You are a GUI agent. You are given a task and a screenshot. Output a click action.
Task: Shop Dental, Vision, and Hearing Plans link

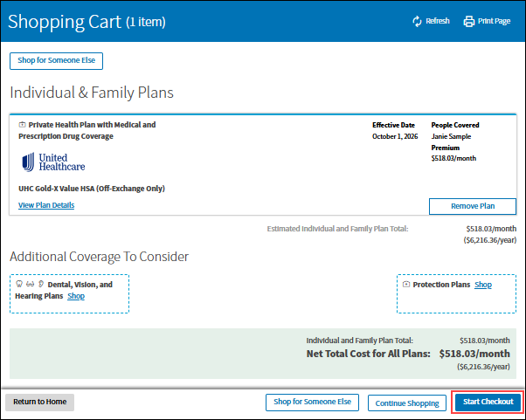[76, 296]
